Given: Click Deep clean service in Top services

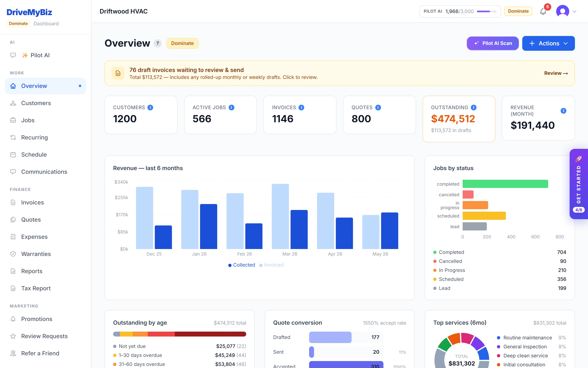Looking at the screenshot, I should pos(531,356).
